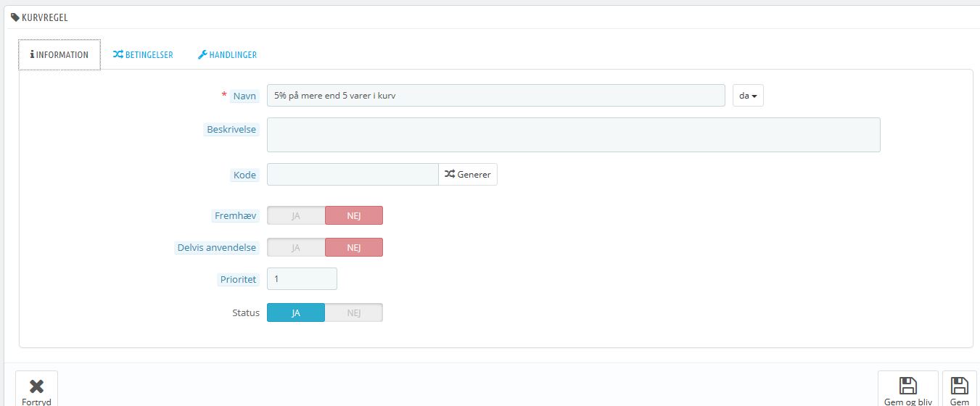Screen dimensions: 980x406
Task: Click the Beskrivelse field label
Action: click(231, 129)
